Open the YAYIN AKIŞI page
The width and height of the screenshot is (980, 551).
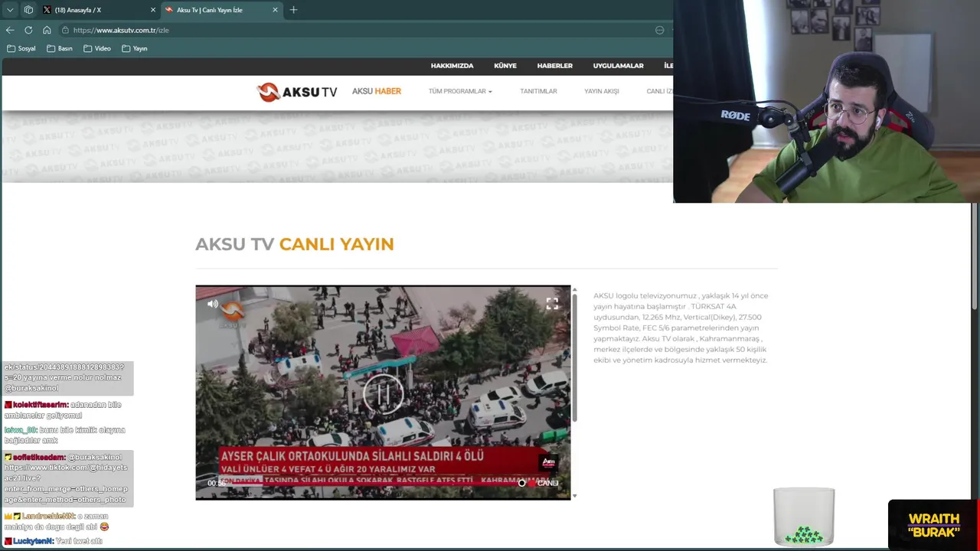602,91
